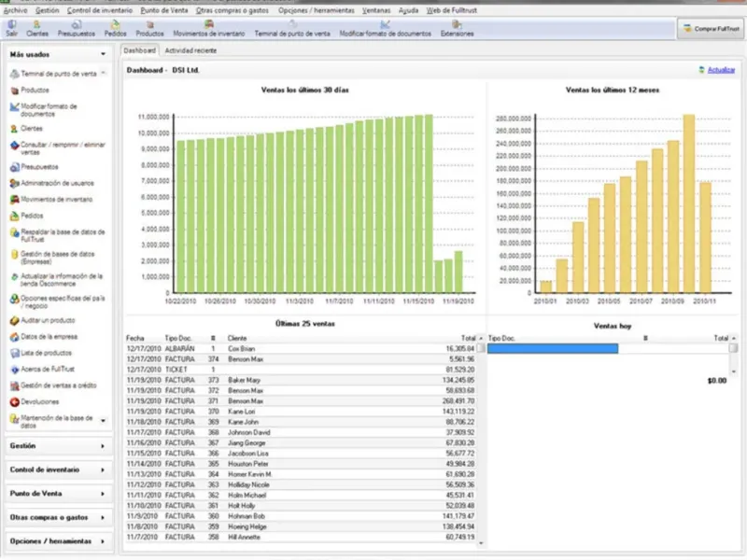Open Auditar un producto sidebar item

pyautogui.click(x=42, y=320)
